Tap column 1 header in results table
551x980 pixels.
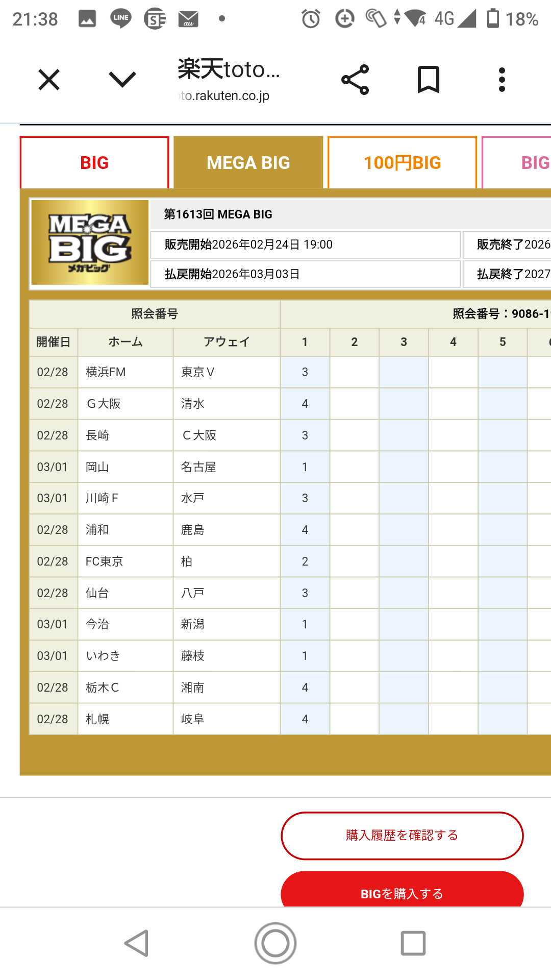(x=305, y=342)
